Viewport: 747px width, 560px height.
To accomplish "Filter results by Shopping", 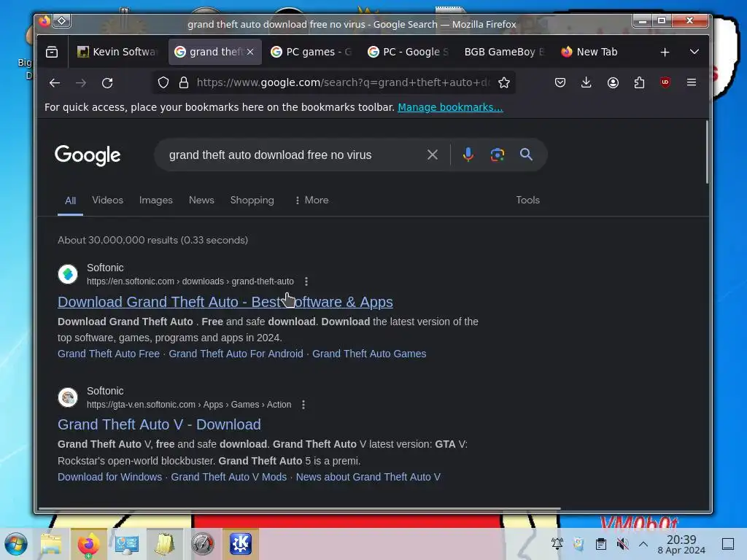I will (x=252, y=201).
